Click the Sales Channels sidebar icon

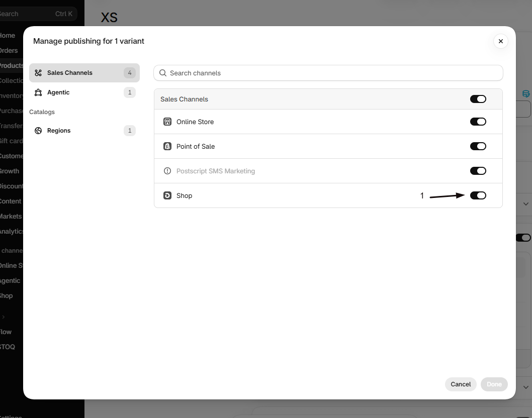point(38,73)
